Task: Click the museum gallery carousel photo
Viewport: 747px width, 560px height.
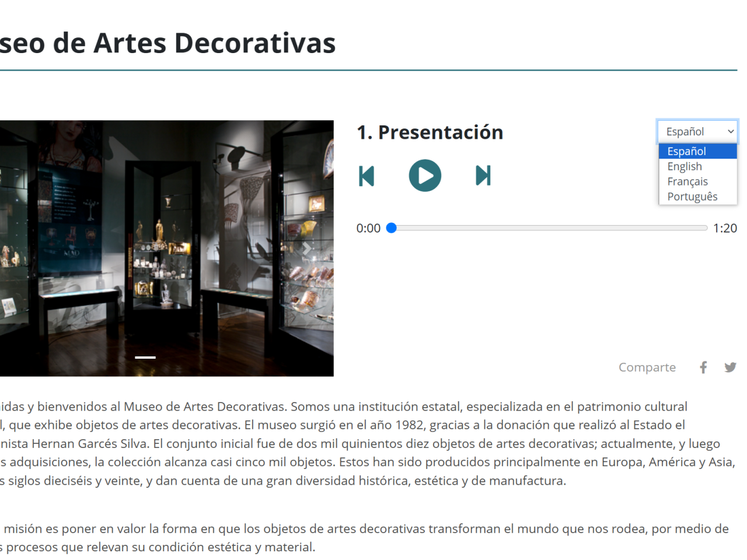Action: click(167, 248)
